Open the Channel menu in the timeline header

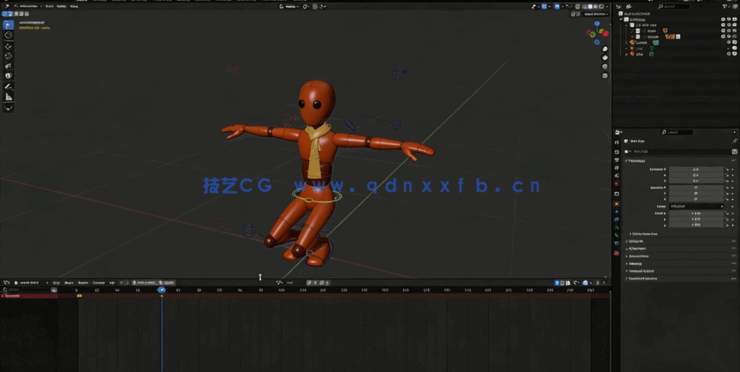99,283
